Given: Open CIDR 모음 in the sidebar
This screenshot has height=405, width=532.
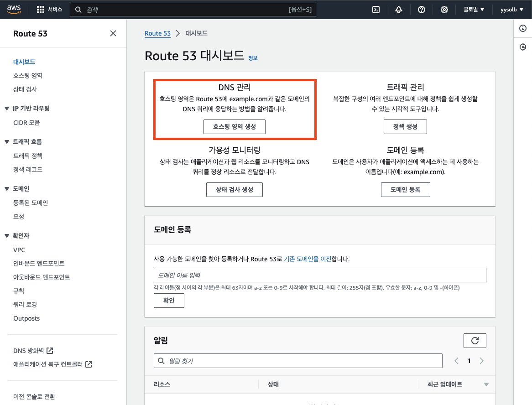Looking at the screenshot, I should [x=26, y=122].
